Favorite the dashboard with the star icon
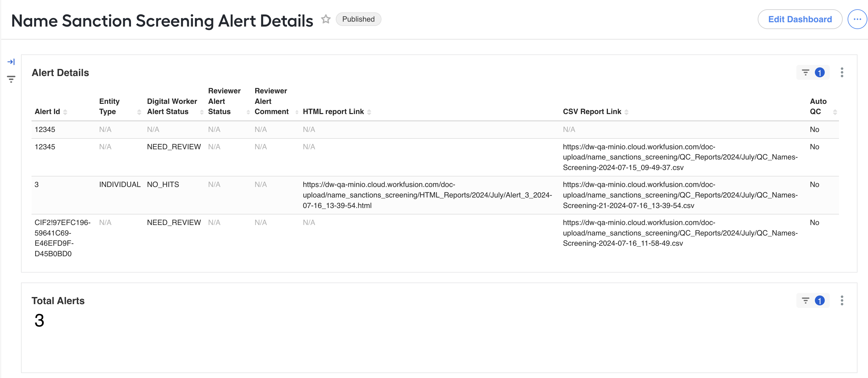This screenshot has width=868, height=378. tap(326, 19)
